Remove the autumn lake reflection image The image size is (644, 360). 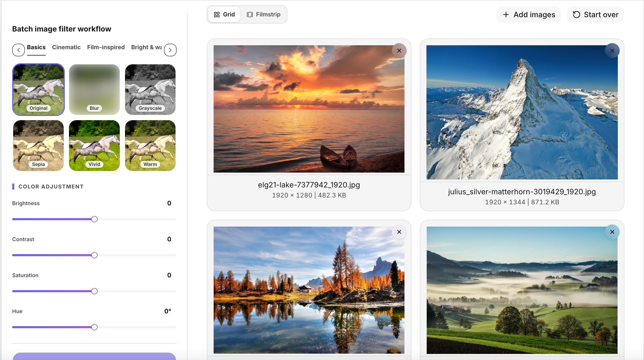pos(399,232)
